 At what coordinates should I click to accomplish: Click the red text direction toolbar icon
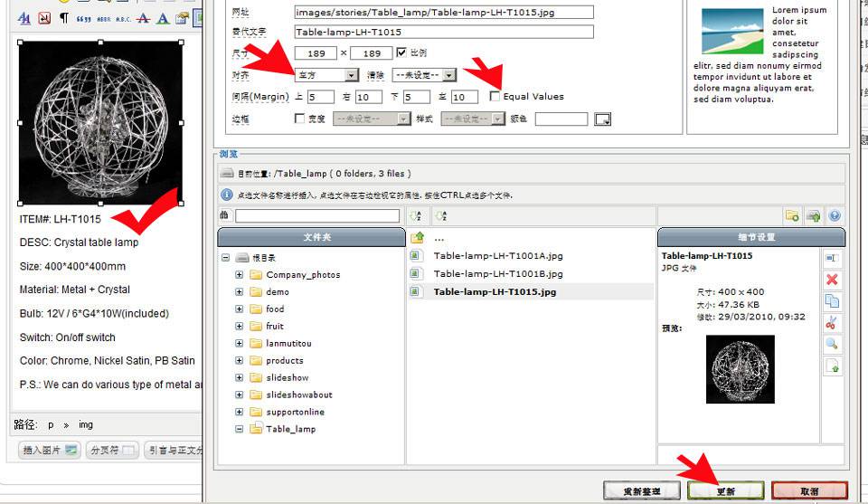(x=44, y=18)
